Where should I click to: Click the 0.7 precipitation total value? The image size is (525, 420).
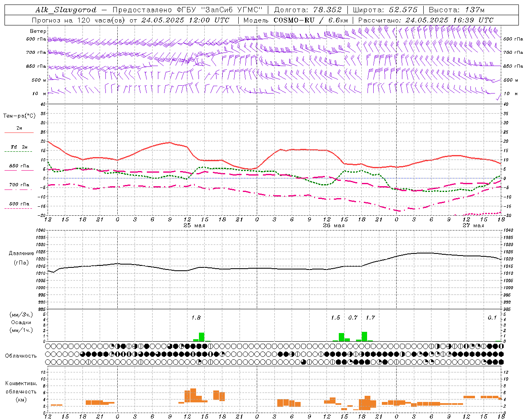click(353, 317)
